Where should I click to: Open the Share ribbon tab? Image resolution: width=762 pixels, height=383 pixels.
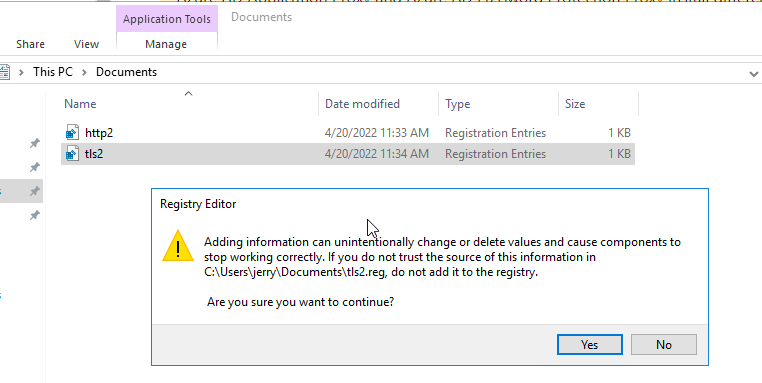pyautogui.click(x=30, y=44)
